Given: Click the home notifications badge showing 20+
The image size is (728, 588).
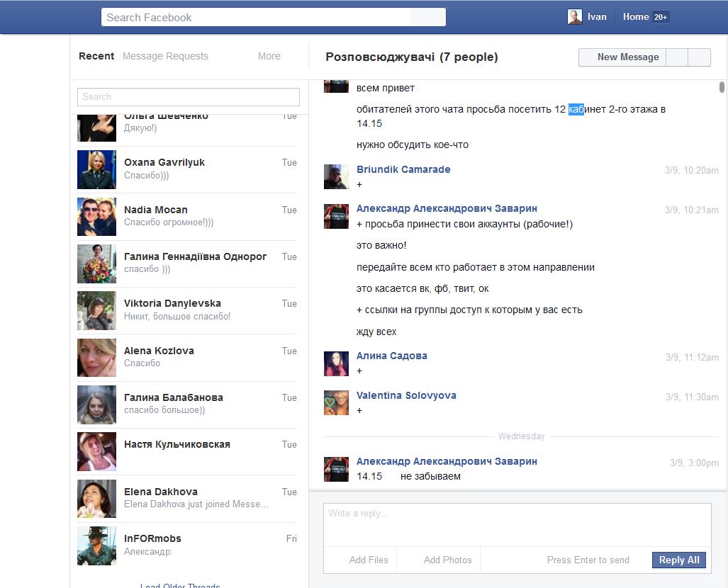Looking at the screenshot, I should 661,17.
